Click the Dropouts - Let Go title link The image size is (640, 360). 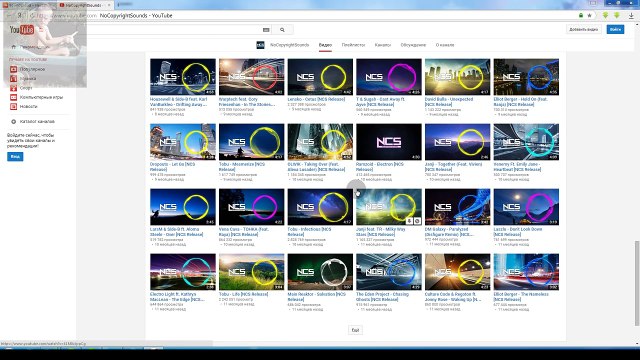tap(172, 167)
